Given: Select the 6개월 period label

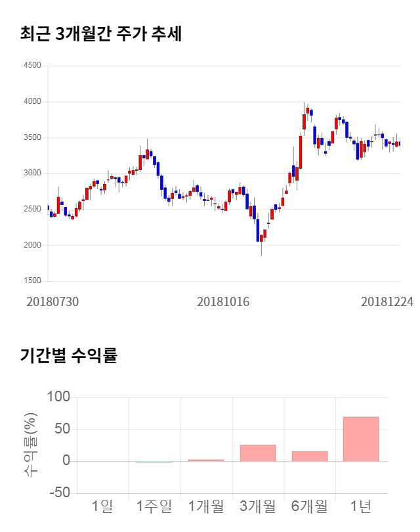Looking at the screenshot, I should click(309, 506).
